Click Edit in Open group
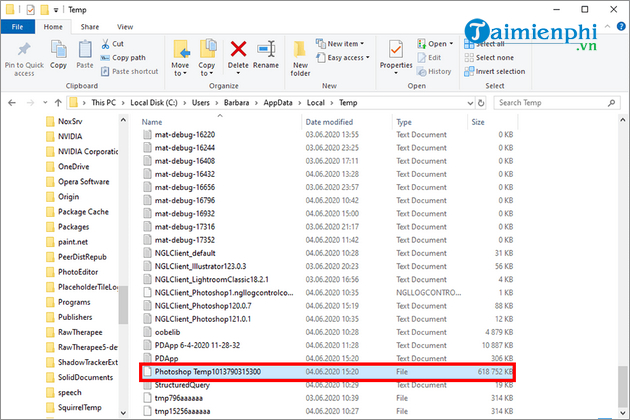 pos(429,57)
